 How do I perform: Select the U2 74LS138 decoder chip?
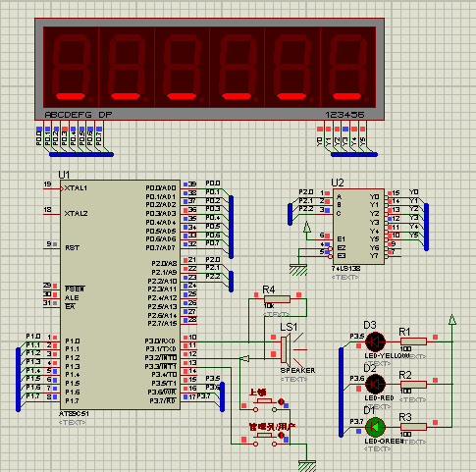tap(358, 227)
